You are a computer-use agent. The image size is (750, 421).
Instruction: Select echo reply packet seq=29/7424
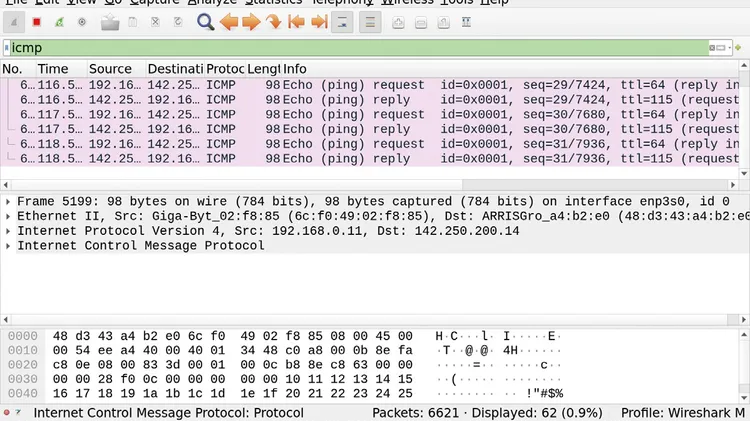click(x=370, y=100)
